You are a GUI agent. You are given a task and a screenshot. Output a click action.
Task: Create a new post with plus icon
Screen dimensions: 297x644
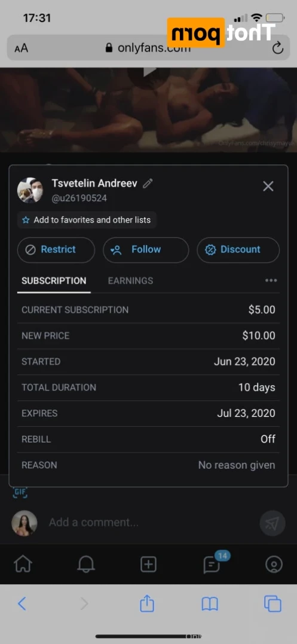point(148,564)
